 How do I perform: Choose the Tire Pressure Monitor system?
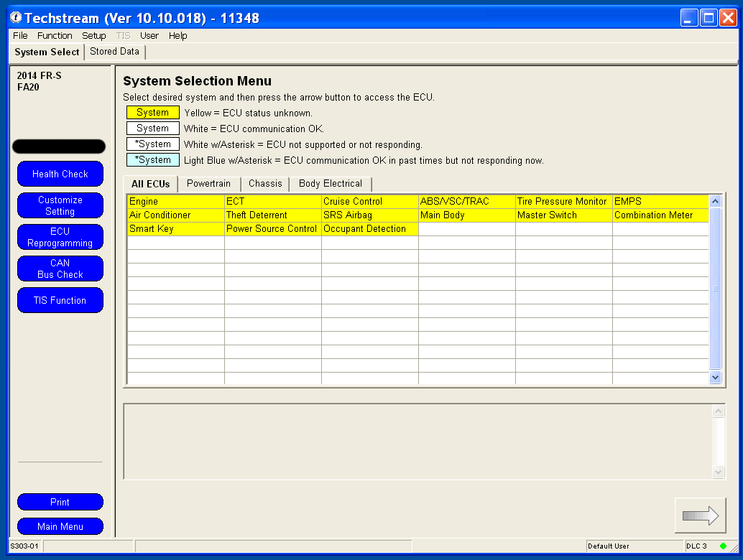click(563, 202)
